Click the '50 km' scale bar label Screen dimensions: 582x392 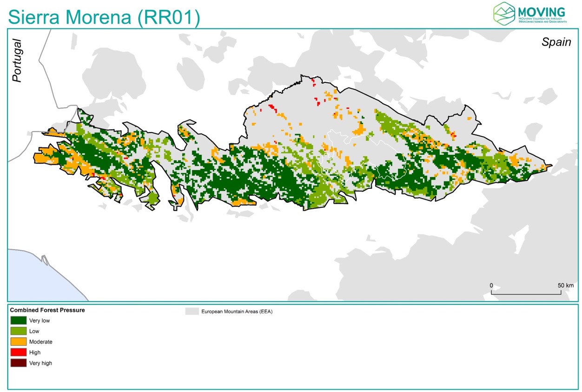(565, 285)
